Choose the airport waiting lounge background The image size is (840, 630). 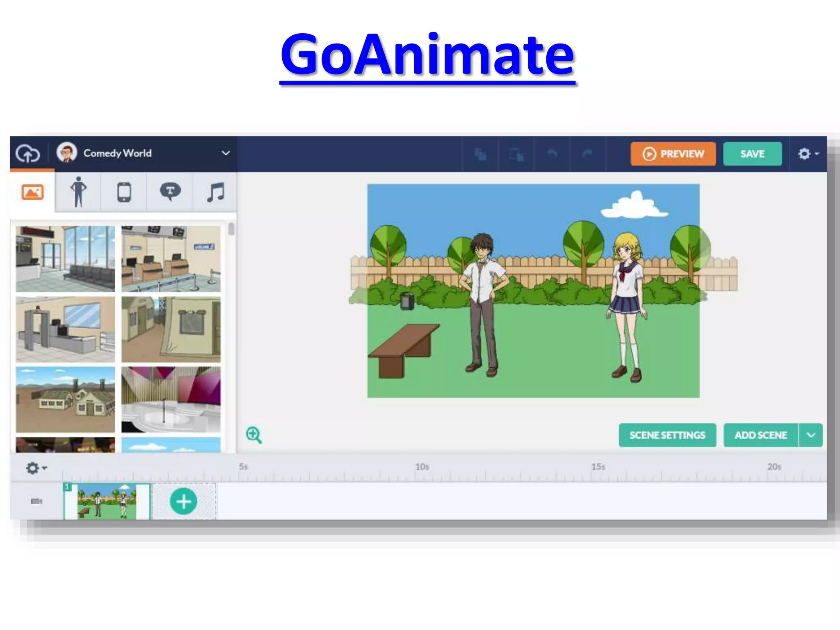tap(66, 259)
